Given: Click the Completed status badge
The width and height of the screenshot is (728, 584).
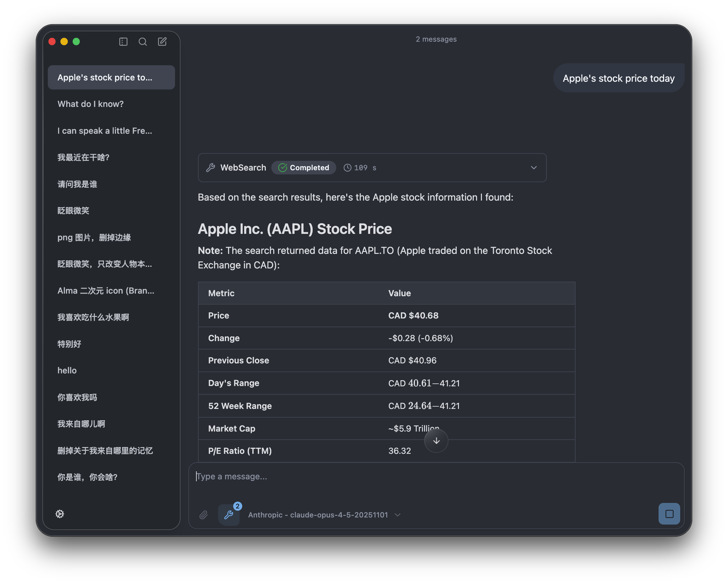Looking at the screenshot, I should [304, 168].
